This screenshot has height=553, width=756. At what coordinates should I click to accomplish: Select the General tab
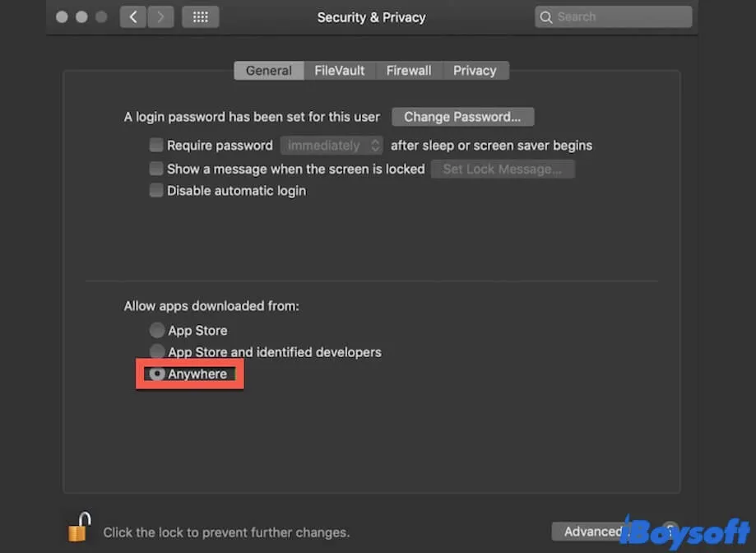[x=268, y=71]
